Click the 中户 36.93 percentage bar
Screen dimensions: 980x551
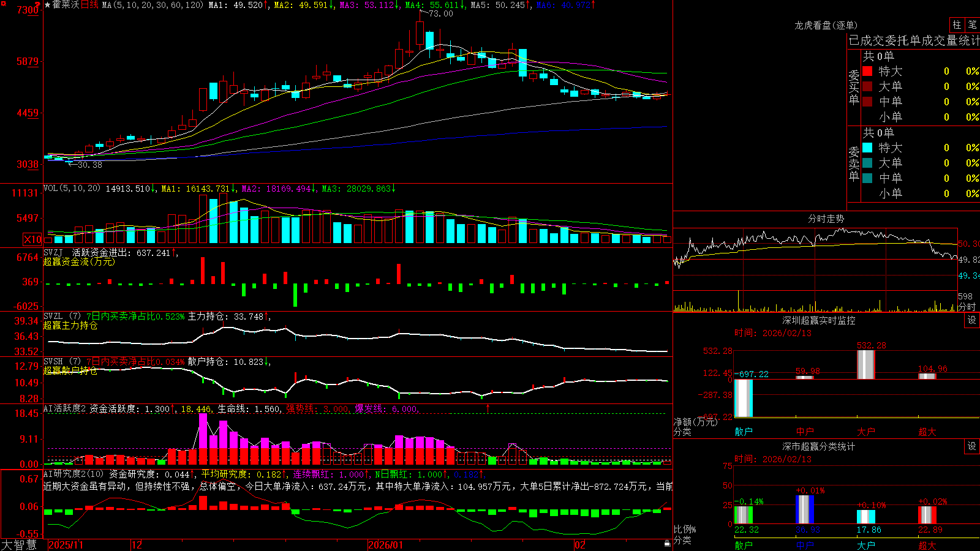805,509
